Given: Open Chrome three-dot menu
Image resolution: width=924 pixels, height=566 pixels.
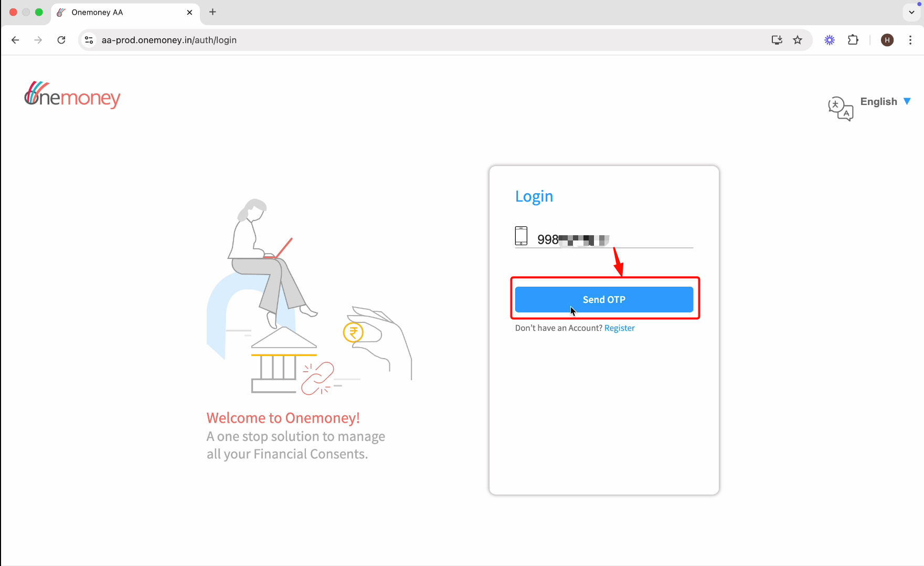Looking at the screenshot, I should click(x=910, y=40).
